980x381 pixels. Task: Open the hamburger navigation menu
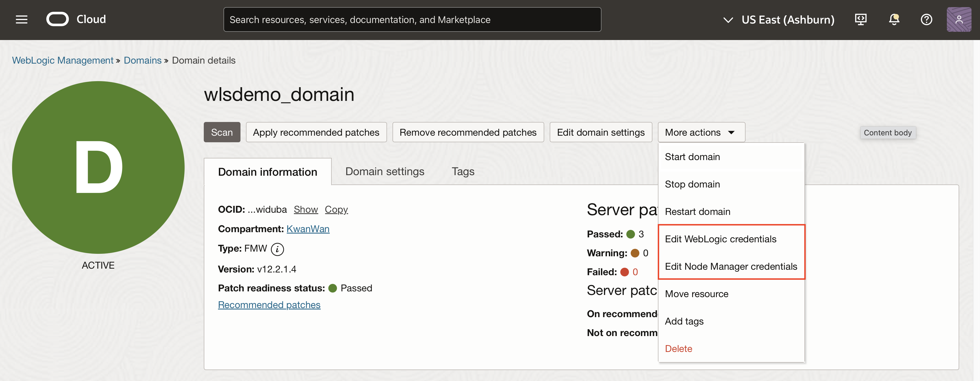coord(22,19)
